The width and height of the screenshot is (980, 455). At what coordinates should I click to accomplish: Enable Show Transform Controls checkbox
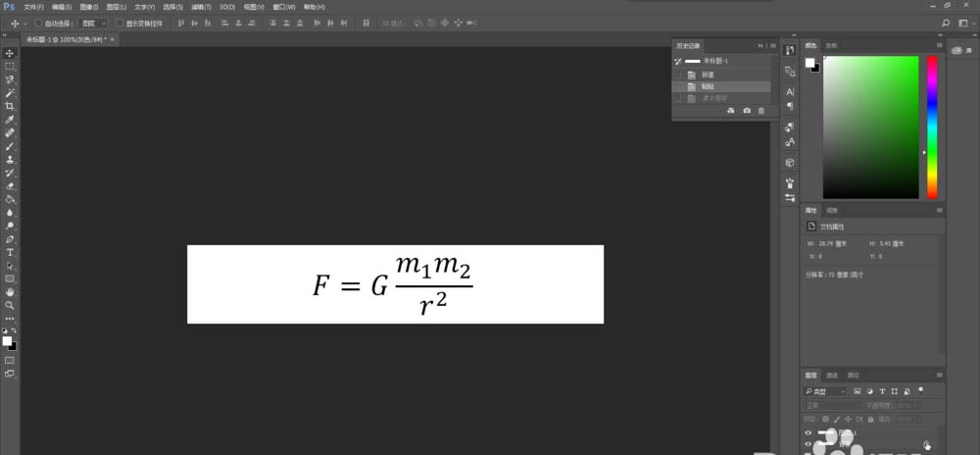point(121,24)
